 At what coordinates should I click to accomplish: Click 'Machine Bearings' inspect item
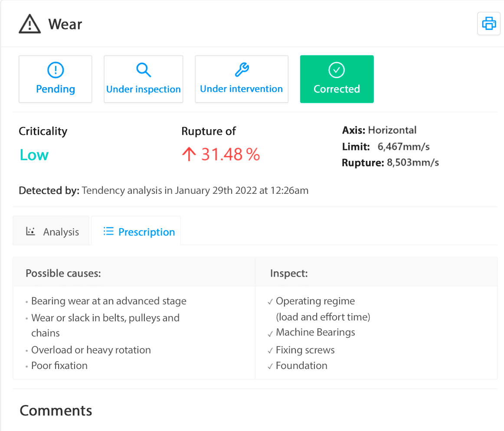click(x=315, y=332)
